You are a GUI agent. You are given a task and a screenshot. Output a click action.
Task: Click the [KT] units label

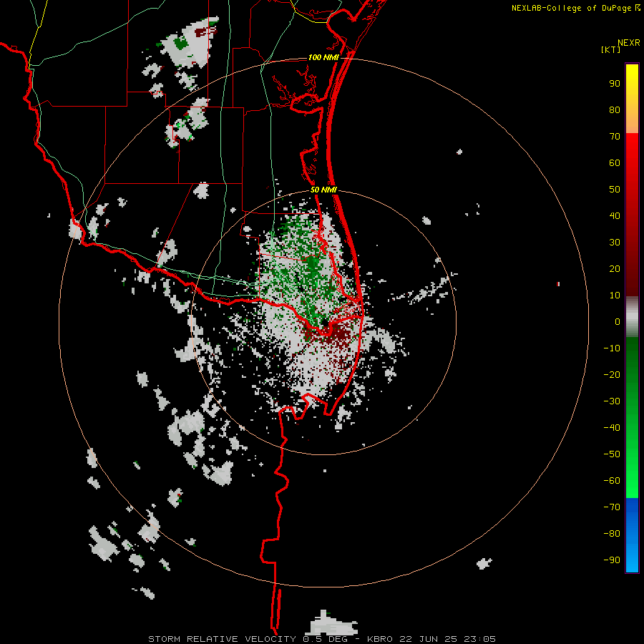tap(611, 49)
